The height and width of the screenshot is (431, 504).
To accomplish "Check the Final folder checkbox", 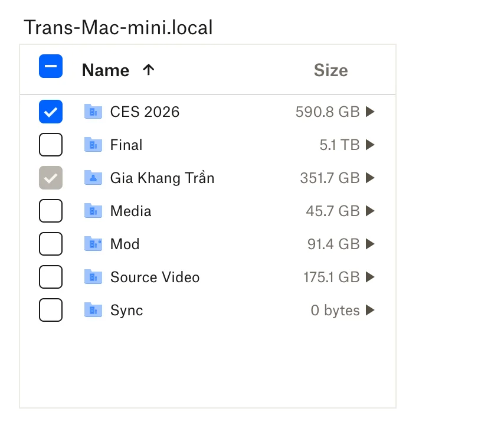I will coord(50,145).
